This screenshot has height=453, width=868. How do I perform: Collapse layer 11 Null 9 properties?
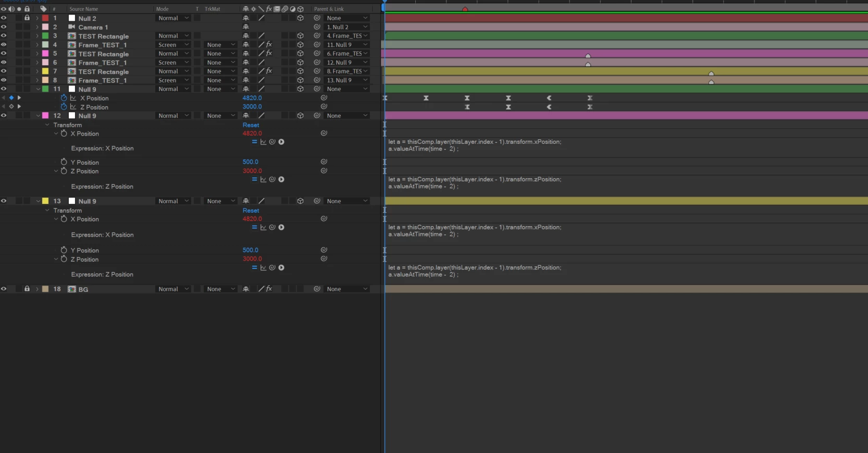(38, 89)
